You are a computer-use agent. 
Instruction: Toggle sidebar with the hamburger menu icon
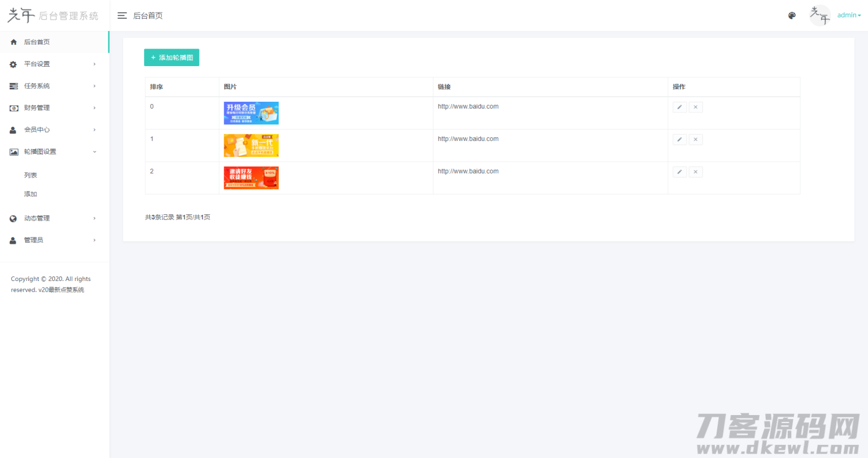(x=122, y=16)
